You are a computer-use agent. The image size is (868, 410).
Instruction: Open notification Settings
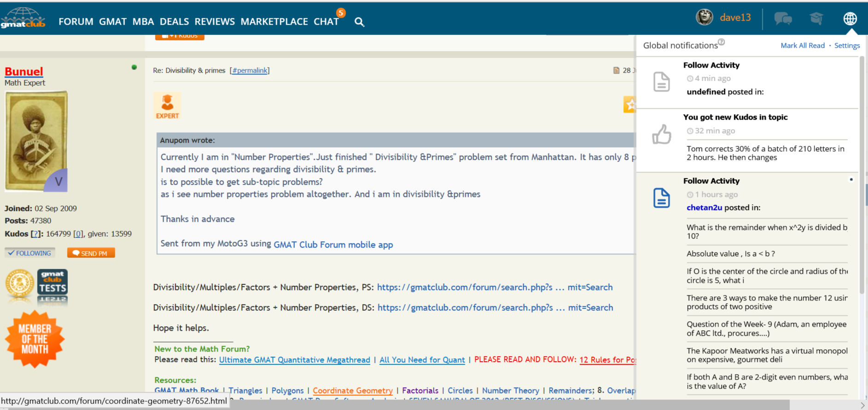847,46
